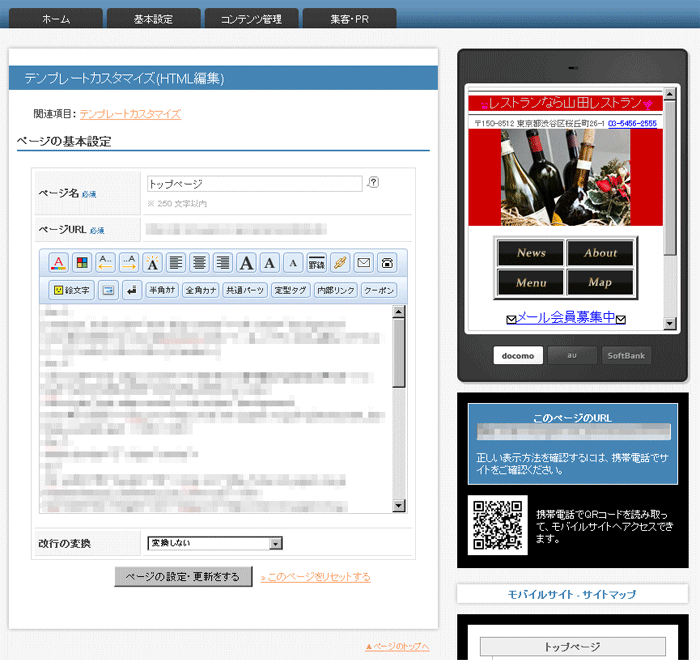
Task: Open the background color palette icon
Action: click(82, 263)
